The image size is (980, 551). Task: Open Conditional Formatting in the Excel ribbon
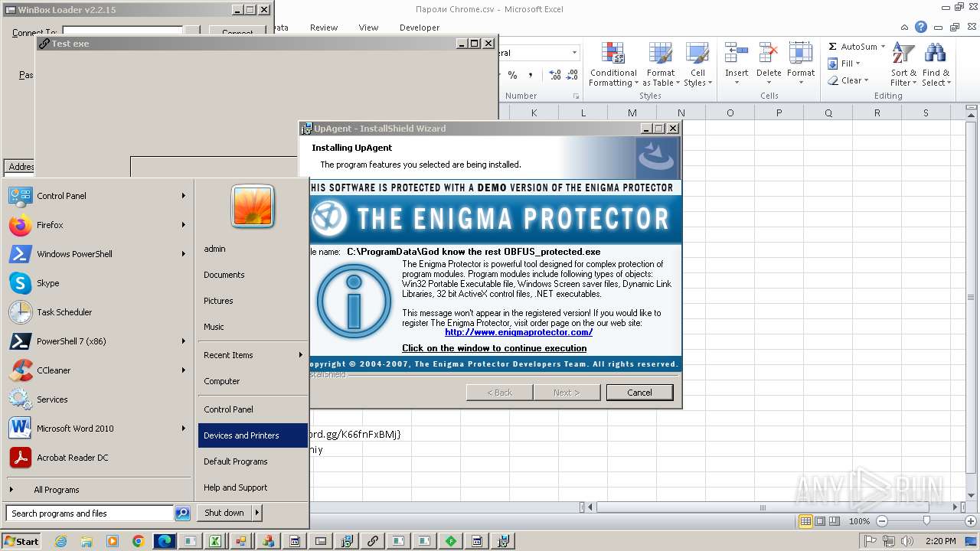[x=613, y=65]
